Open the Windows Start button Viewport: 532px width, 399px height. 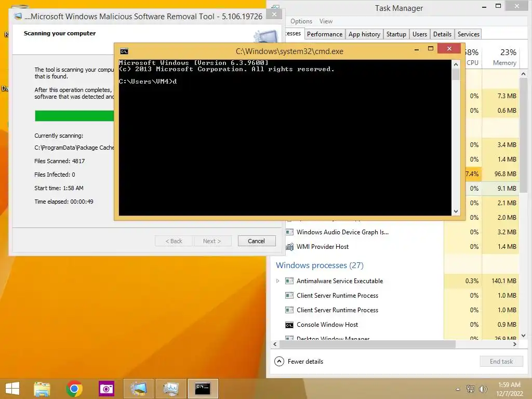click(12, 389)
